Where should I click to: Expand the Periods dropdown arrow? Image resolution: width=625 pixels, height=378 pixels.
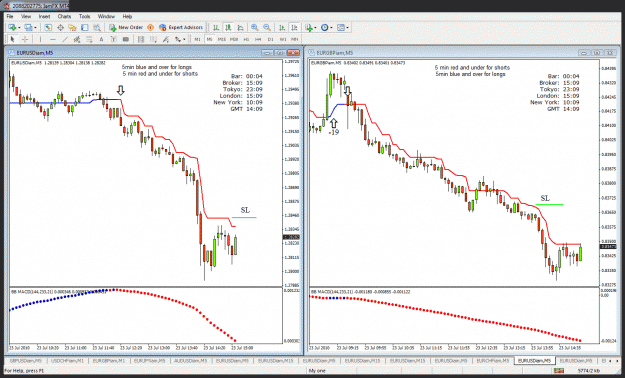pyautogui.click(x=331, y=28)
